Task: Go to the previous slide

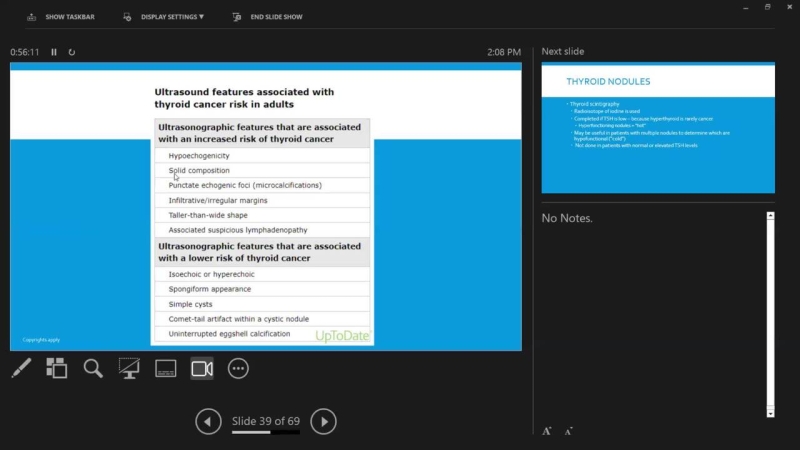Action: point(208,421)
